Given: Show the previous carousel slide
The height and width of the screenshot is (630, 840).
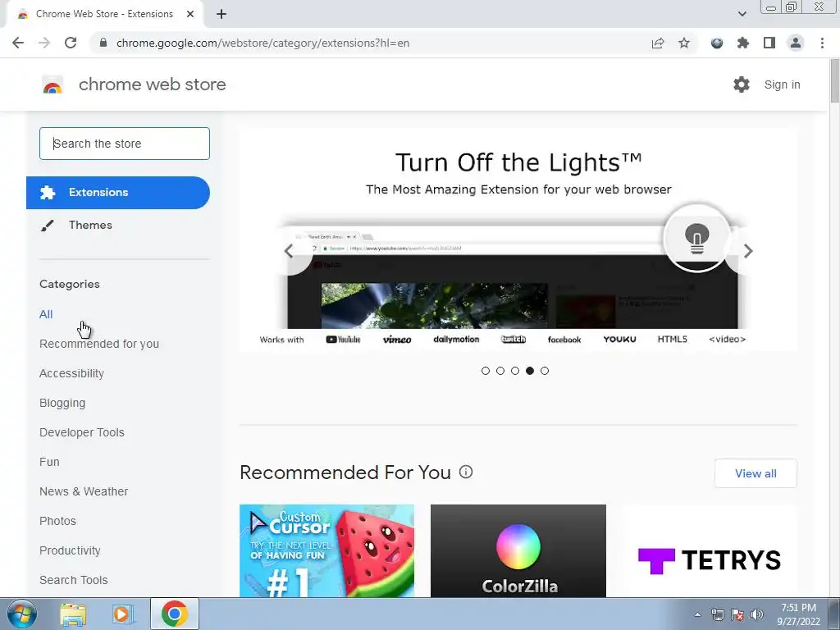Looking at the screenshot, I should coord(289,251).
